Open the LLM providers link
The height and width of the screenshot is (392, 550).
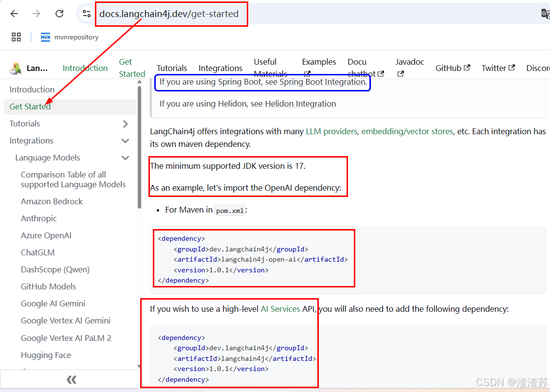[331, 131]
